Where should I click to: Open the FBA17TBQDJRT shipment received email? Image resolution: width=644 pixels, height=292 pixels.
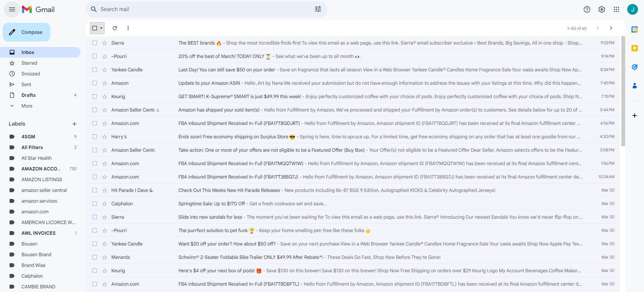353,123
